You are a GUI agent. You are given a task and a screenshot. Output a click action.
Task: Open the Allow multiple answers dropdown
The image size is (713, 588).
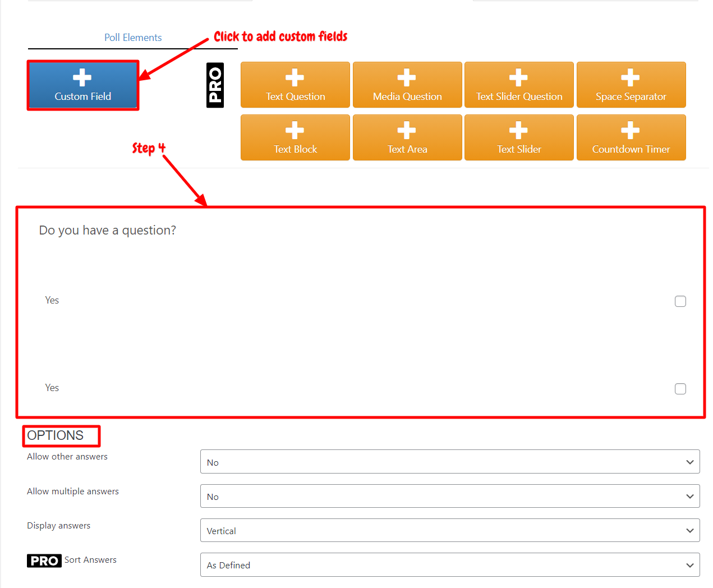[x=450, y=496]
